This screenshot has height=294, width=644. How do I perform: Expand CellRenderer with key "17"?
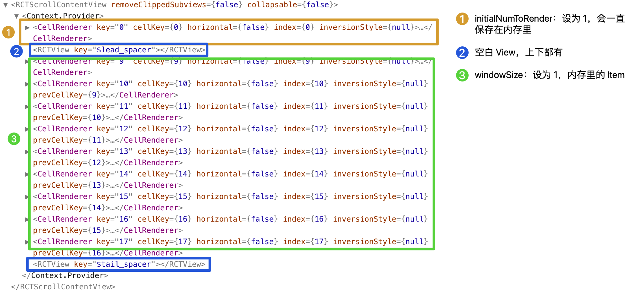[27, 242]
